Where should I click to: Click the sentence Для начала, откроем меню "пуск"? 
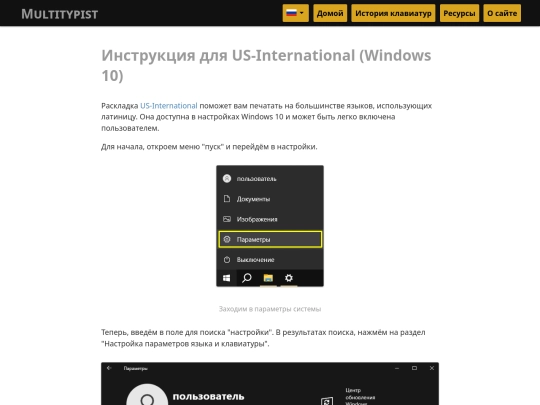point(209,147)
